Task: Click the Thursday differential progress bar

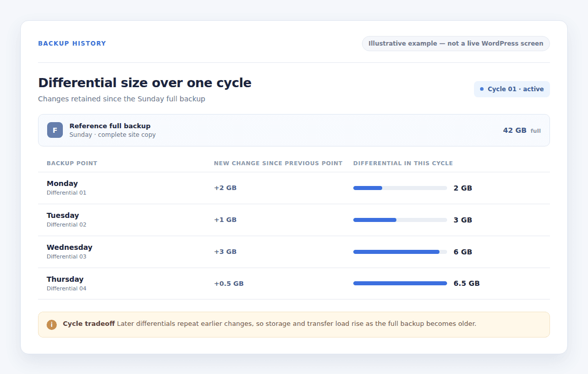Action: pyautogui.click(x=400, y=283)
